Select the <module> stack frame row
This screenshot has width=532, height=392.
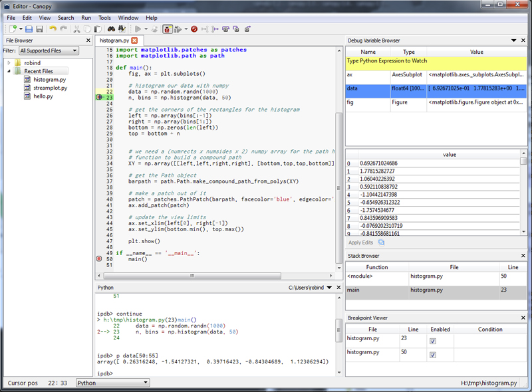tap(436, 279)
